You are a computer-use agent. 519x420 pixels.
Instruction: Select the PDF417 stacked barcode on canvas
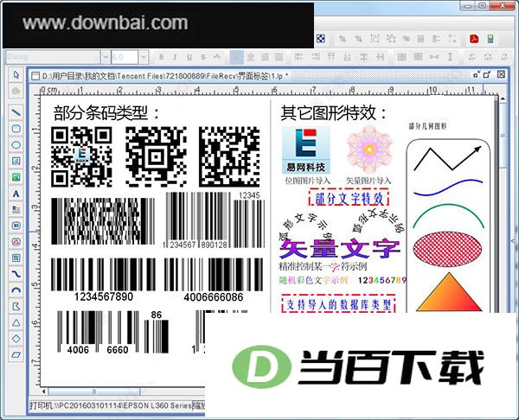103,221
